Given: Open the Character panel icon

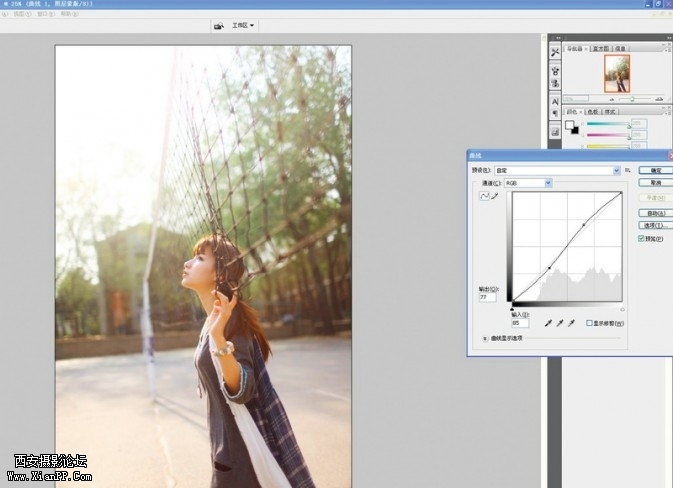Looking at the screenshot, I should (555, 102).
